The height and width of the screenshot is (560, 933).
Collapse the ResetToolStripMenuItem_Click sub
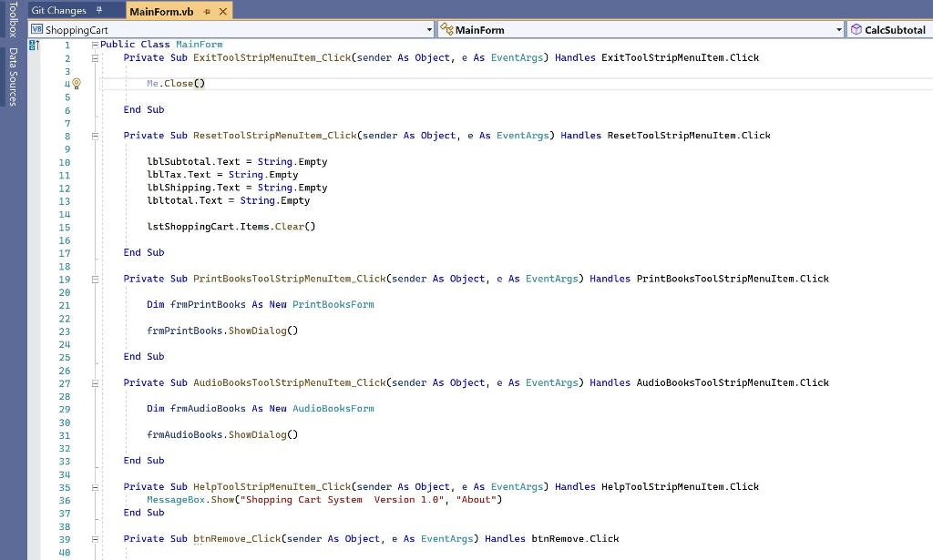tap(95, 137)
